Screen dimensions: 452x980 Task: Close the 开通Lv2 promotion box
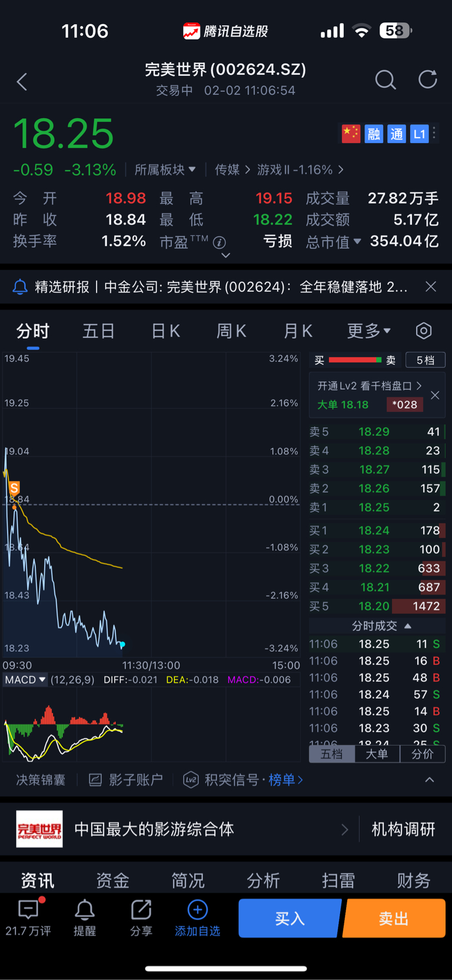coord(435,395)
